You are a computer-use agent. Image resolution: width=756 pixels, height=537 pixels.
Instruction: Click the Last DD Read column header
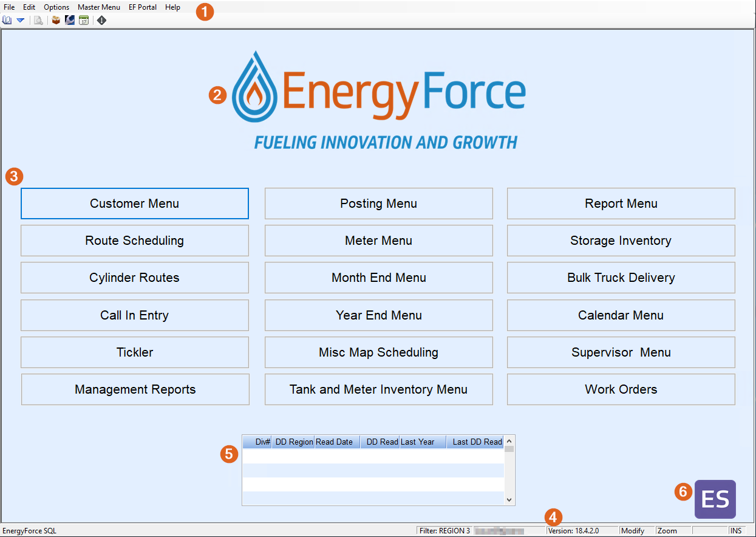(475, 442)
